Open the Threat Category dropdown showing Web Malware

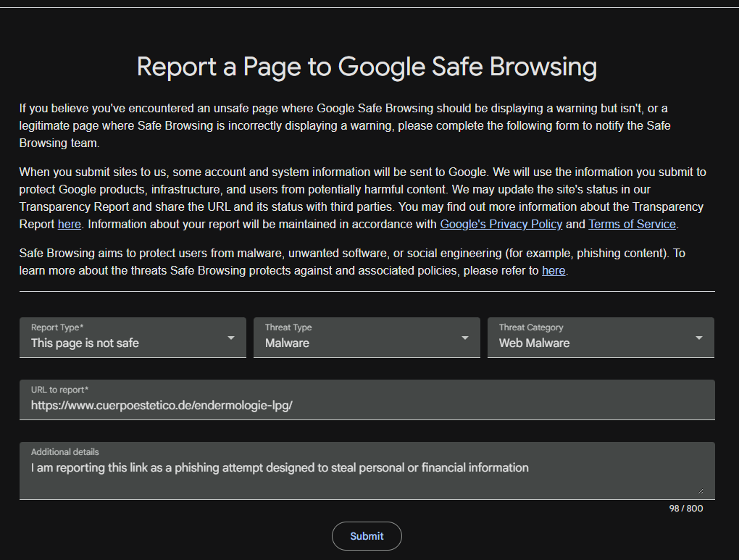coord(601,338)
